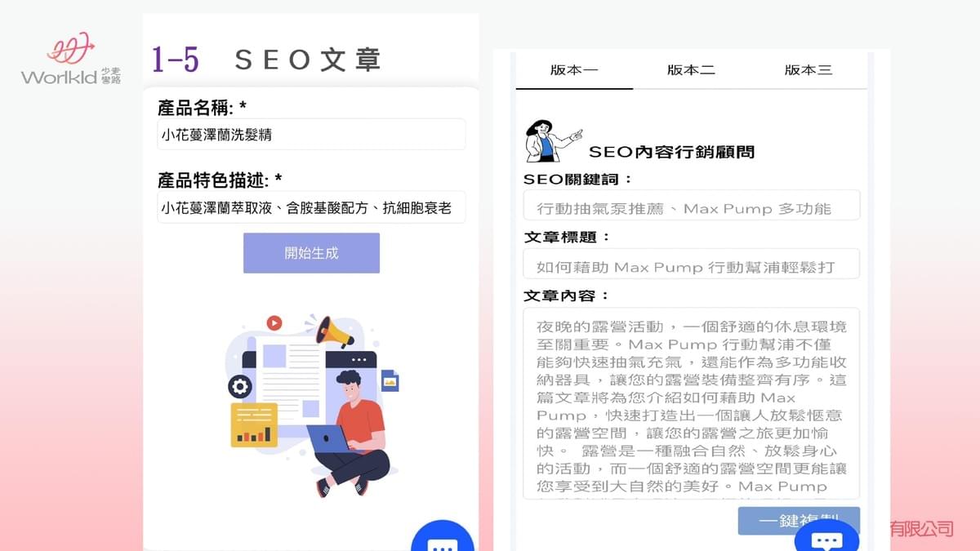Viewport: 980px width, 551px height.
Task: Click the 一鍵複製 button
Action: click(799, 521)
